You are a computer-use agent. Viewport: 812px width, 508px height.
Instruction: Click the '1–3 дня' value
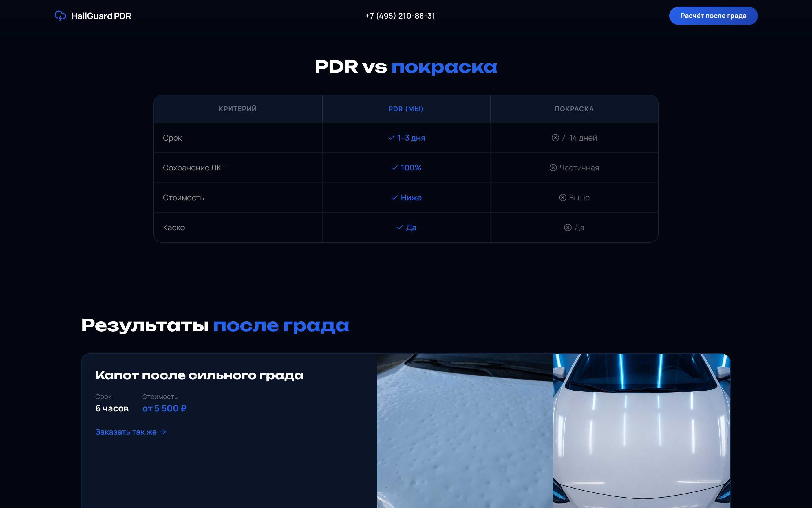coord(411,138)
